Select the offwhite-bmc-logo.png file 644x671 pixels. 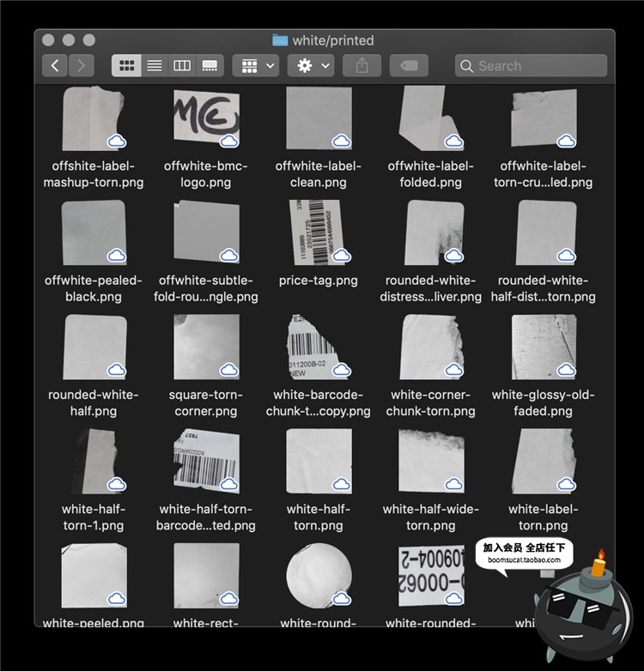point(206,118)
